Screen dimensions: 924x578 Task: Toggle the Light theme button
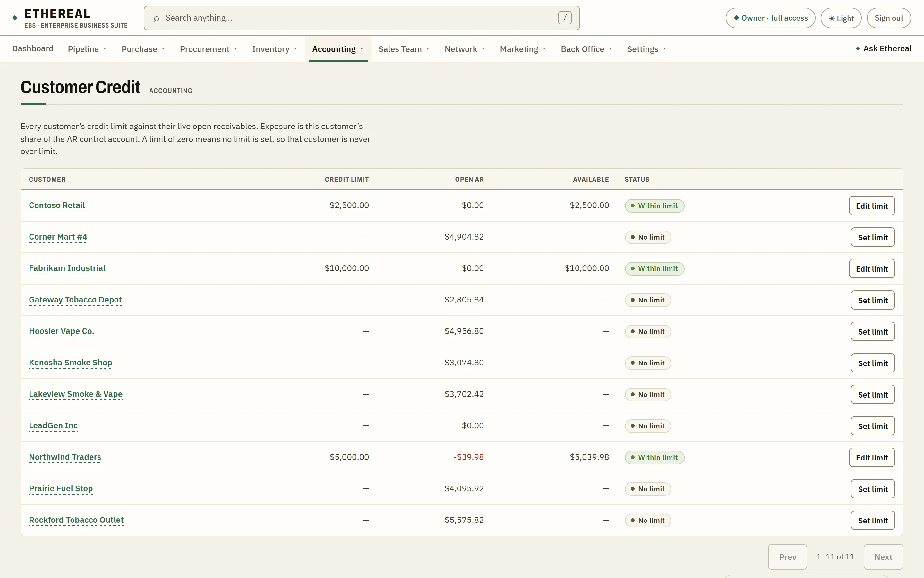(x=841, y=18)
